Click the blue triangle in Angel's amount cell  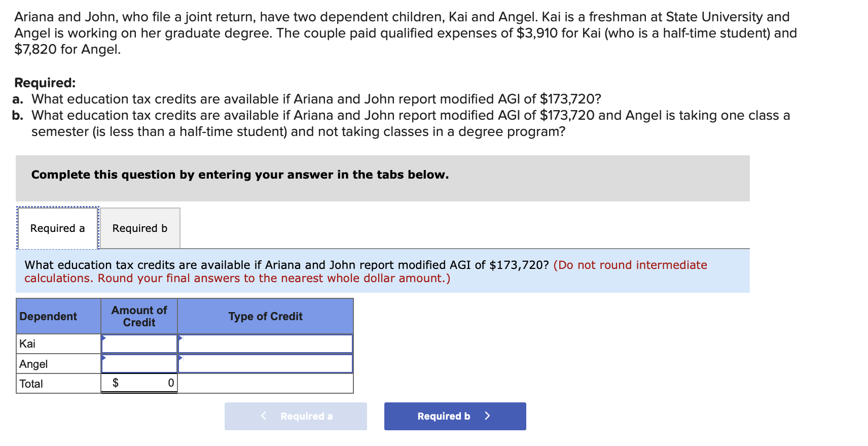(104, 359)
